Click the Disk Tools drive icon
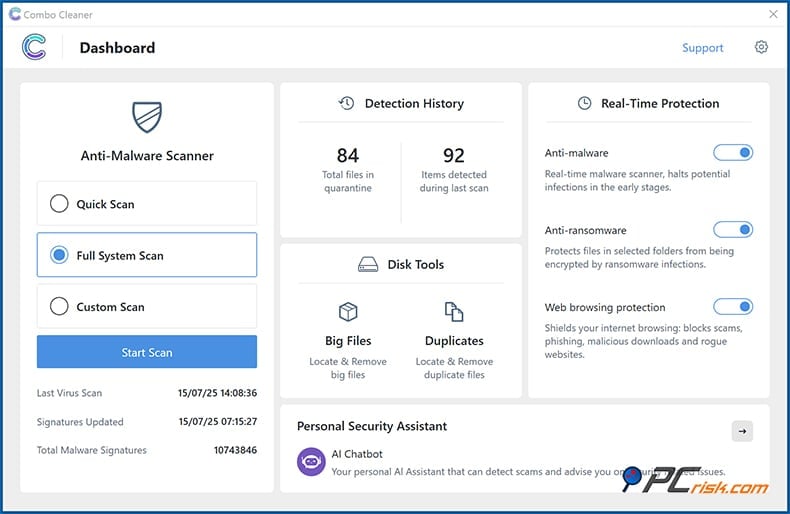The width and height of the screenshot is (790, 514). point(368,265)
